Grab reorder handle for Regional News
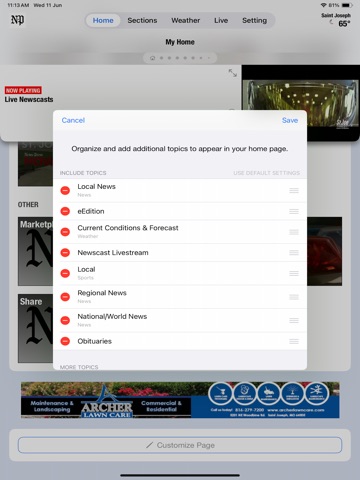 [294, 297]
